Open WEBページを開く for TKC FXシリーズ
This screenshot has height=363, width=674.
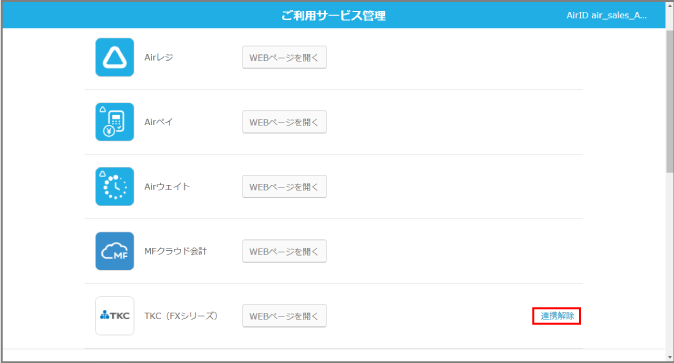[284, 316]
